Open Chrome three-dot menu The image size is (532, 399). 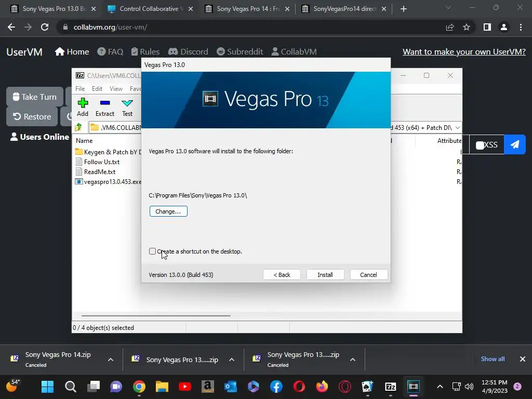[521, 27]
